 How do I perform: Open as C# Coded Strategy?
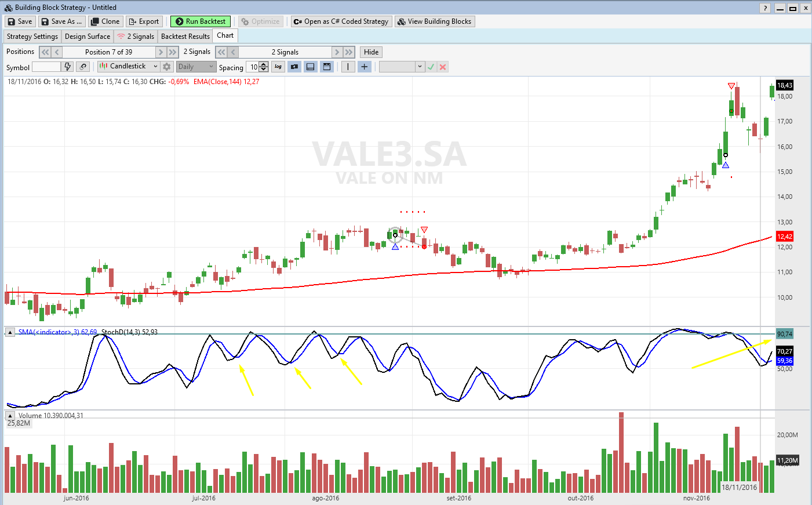(341, 21)
